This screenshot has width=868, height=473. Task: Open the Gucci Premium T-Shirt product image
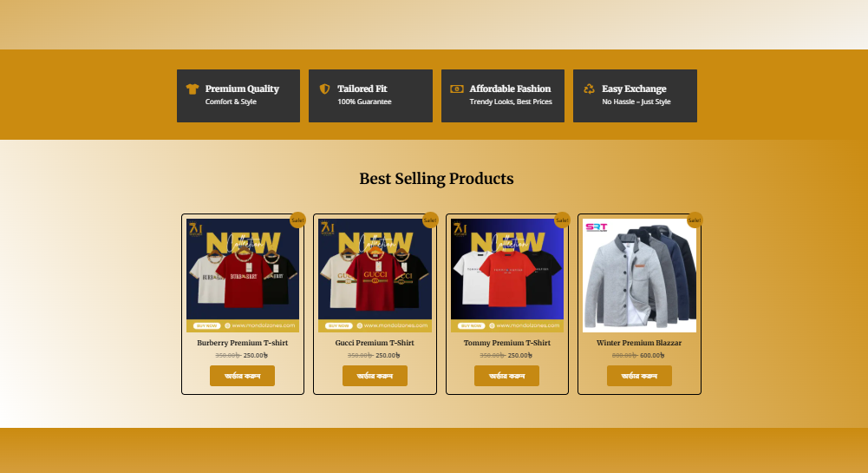(x=375, y=275)
